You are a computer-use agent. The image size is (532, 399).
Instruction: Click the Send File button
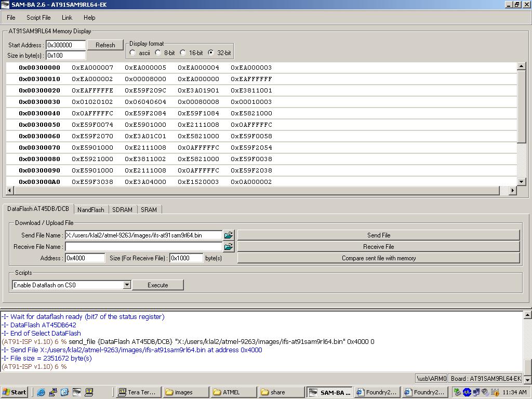pyautogui.click(x=378, y=235)
